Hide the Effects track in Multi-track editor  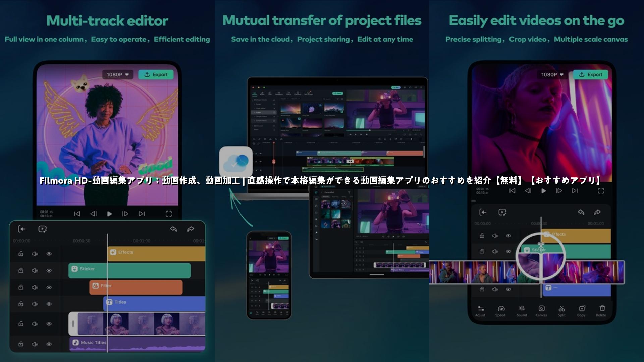(x=49, y=254)
